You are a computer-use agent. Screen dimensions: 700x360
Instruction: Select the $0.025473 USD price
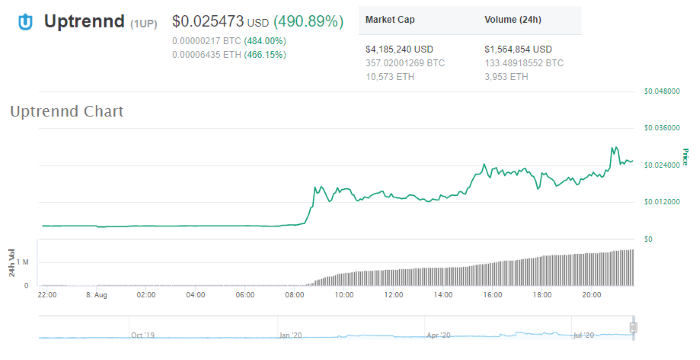(x=221, y=21)
